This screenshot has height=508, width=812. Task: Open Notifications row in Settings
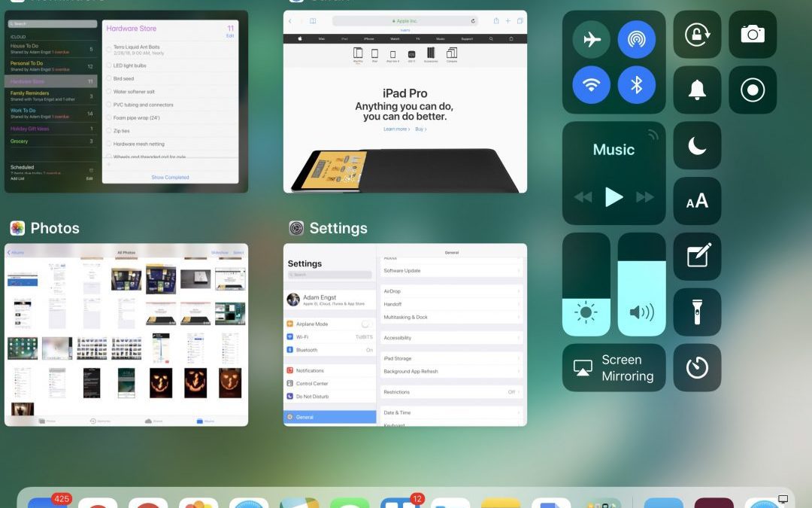(330, 370)
